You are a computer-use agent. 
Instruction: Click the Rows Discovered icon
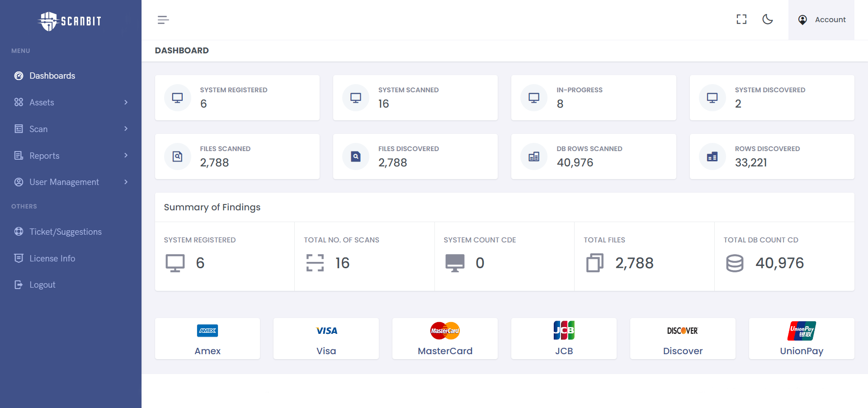click(712, 157)
